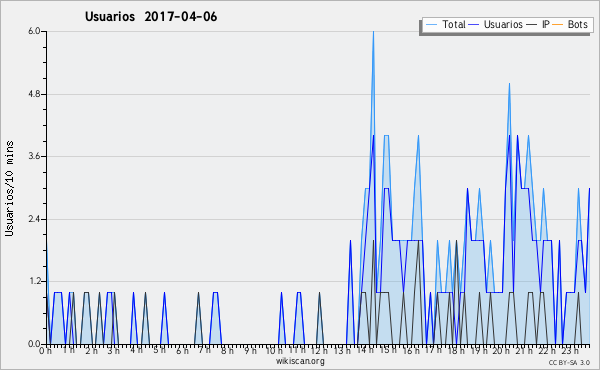Click the '10 h' x-axis label

coord(274,351)
